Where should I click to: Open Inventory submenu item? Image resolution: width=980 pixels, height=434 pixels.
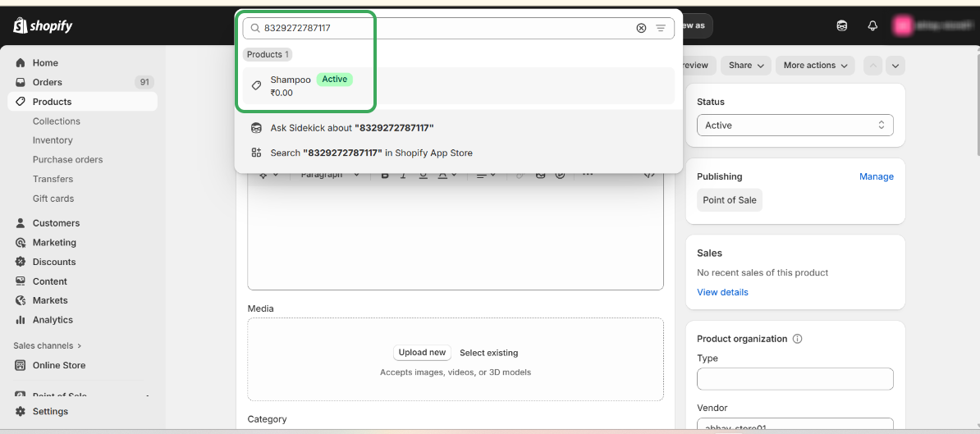click(x=53, y=140)
